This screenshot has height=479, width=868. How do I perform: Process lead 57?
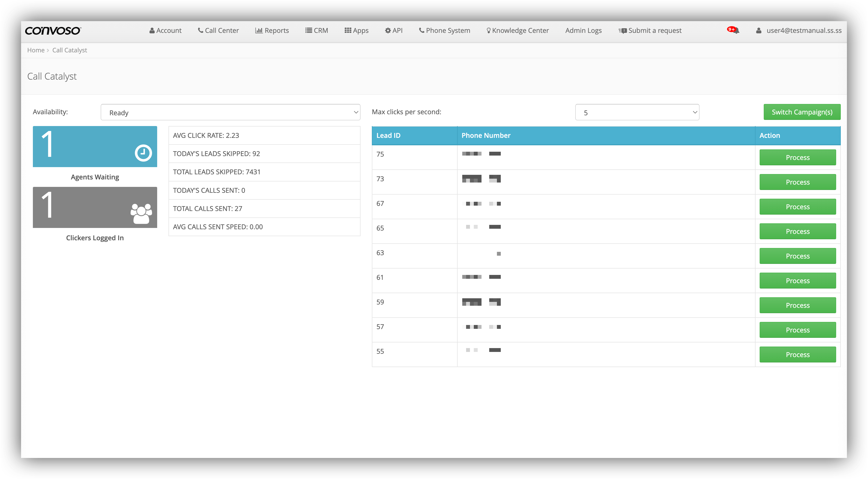797,330
